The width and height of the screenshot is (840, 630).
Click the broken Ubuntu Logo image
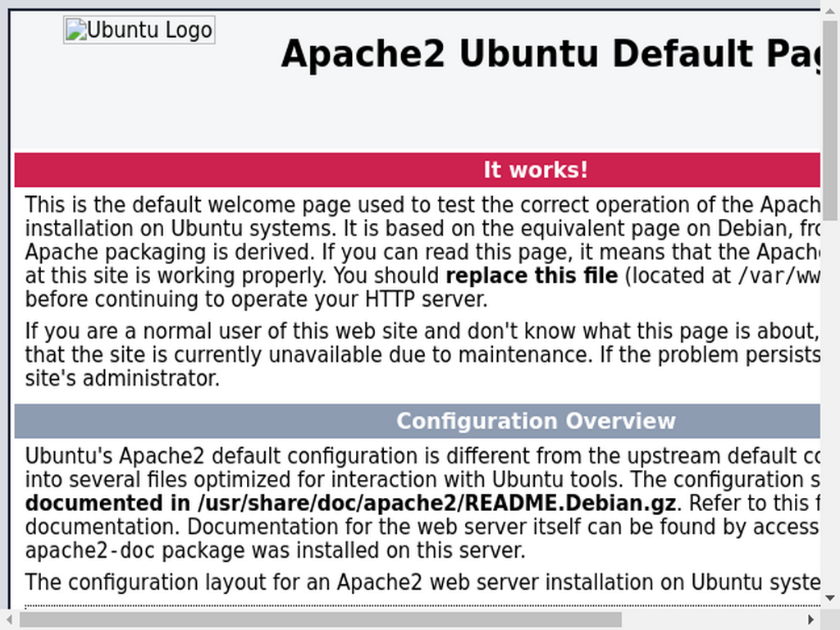pos(139,30)
